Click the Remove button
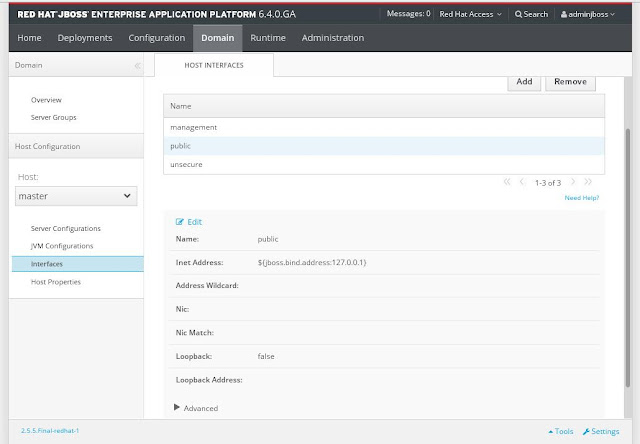Viewport: 640px width, 444px height. point(570,82)
